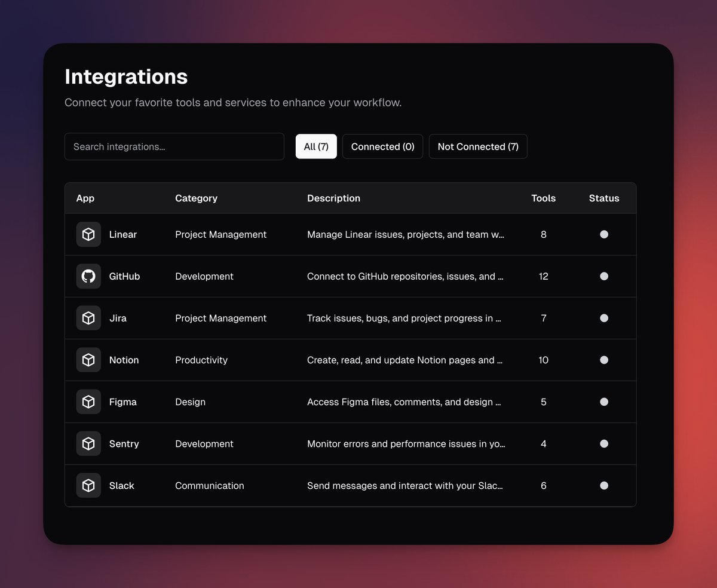Viewport: 717px width, 588px height.
Task: Click the 'Monitor errors and performance' description
Action: pyautogui.click(x=406, y=443)
